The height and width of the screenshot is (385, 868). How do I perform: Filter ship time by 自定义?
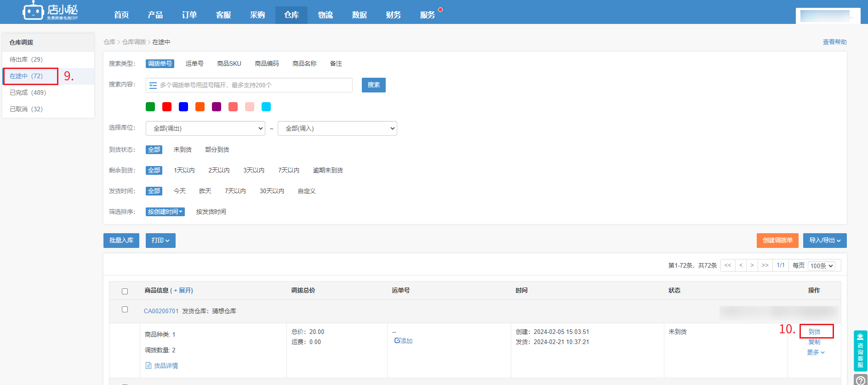pyautogui.click(x=307, y=191)
